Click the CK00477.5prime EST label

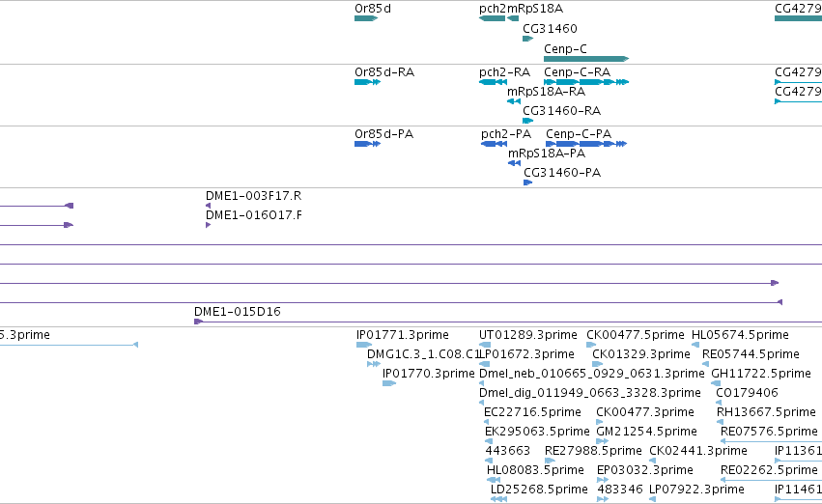click(636, 335)
